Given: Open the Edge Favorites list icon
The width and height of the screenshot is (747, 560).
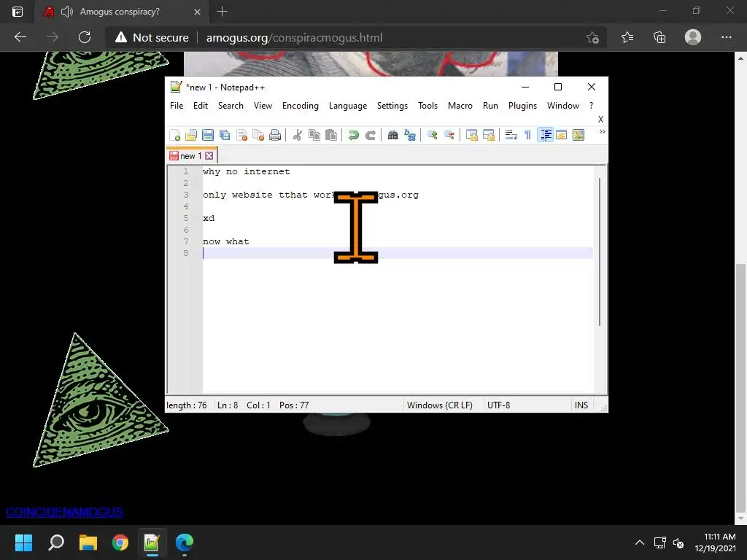Looking at the screenshot, I should click(x=627, y=37).
